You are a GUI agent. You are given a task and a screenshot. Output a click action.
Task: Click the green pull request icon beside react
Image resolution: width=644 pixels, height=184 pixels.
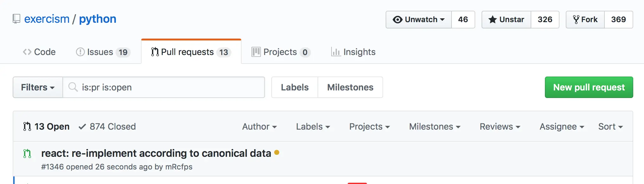[27, 154]
